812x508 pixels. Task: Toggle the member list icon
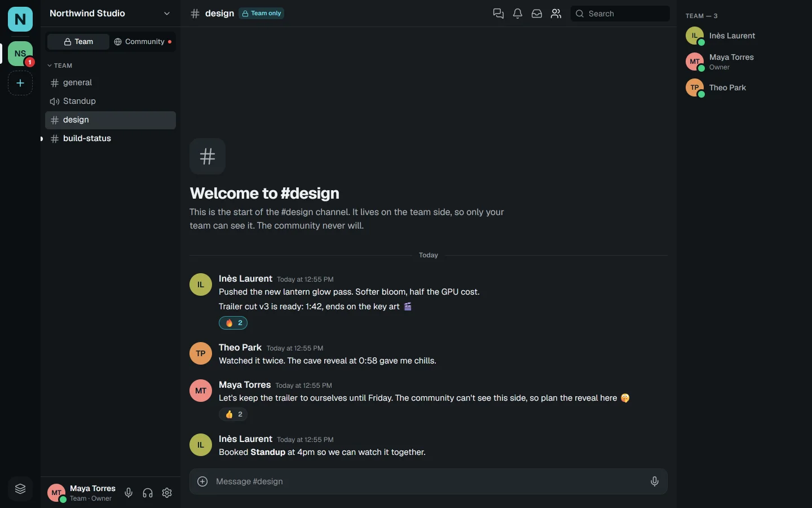pos(557,14)
